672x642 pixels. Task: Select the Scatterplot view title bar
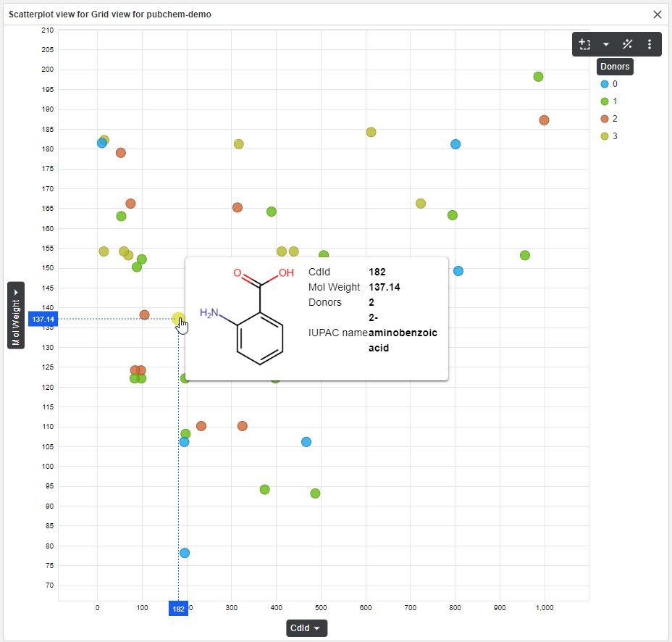point(109,14)
